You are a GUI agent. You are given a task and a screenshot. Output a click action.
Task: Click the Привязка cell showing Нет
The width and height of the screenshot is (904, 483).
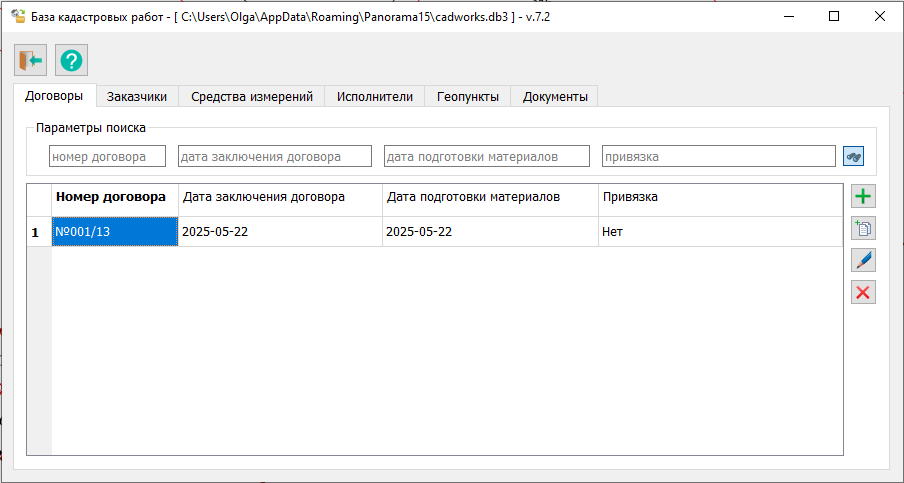[x=719, y=231]
